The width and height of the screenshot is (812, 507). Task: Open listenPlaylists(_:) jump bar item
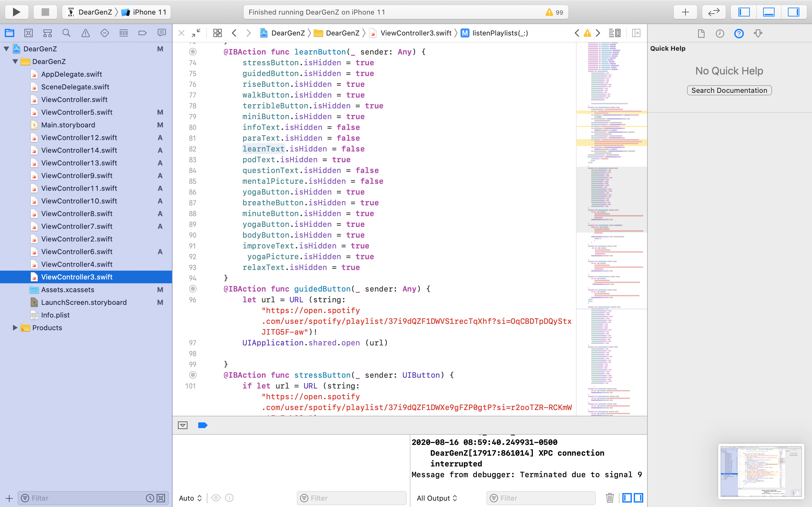pos(500,33)
